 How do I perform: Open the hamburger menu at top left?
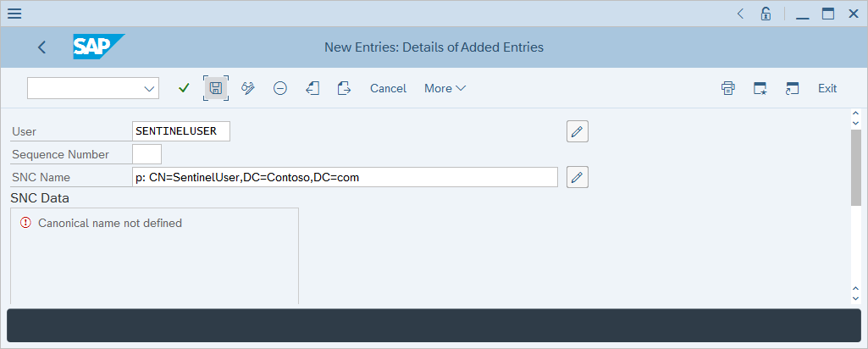14,14
